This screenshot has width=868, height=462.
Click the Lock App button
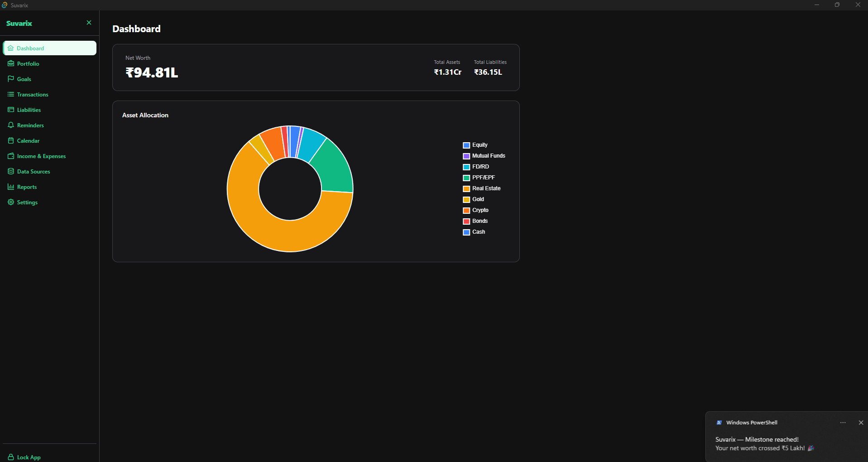tap(50, 457)
